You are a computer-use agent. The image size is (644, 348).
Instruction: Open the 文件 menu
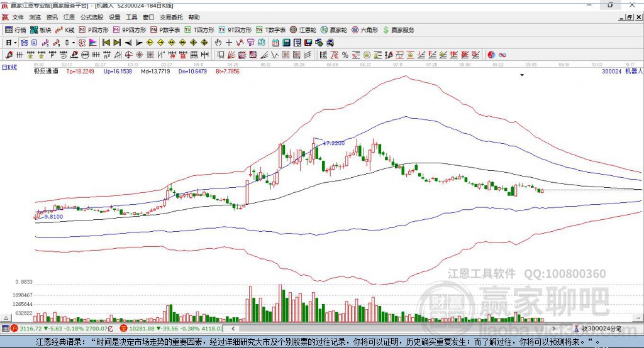[18, 17]
